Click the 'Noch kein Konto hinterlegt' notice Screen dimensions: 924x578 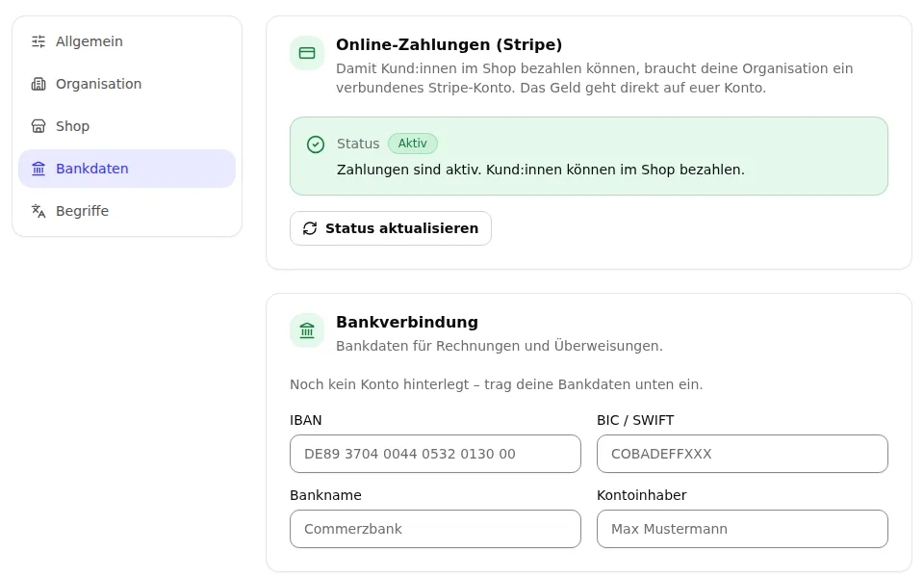[497, 384]
